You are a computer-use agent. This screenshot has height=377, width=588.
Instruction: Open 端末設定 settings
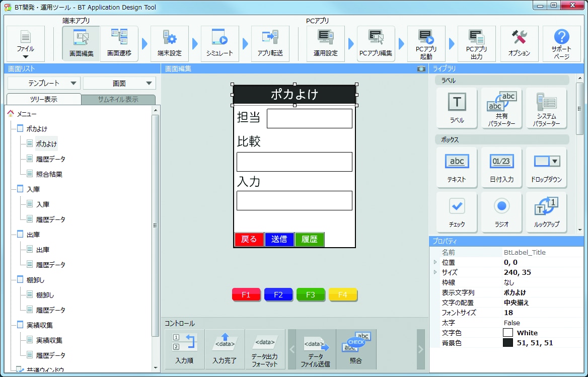[170, 43]
